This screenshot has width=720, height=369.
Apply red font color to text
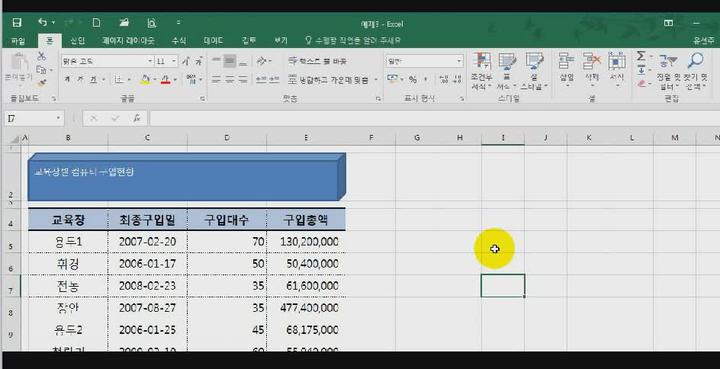166,80
